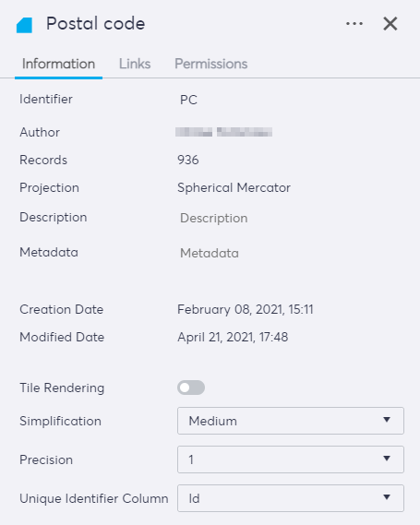Screen dimensions: 420x525
Task: Open the Simplification dropdown set to Medium
Action: (291, 421)
